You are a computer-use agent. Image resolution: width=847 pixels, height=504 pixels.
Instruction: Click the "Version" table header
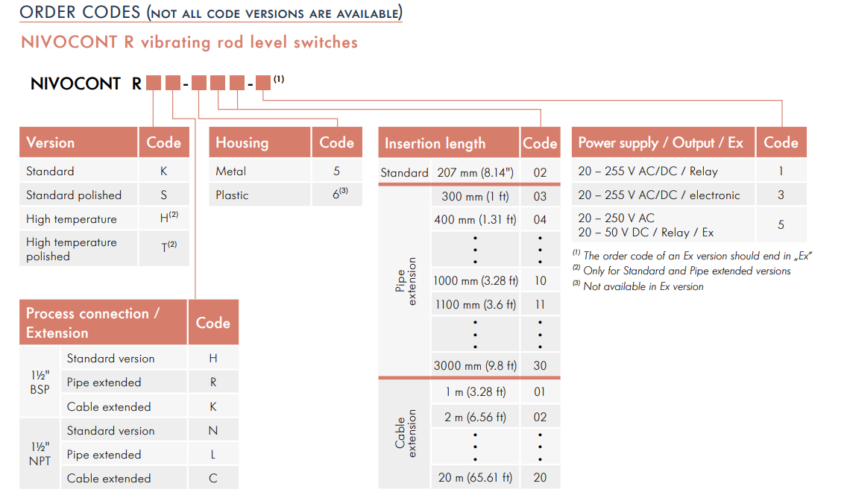(78, 142)
